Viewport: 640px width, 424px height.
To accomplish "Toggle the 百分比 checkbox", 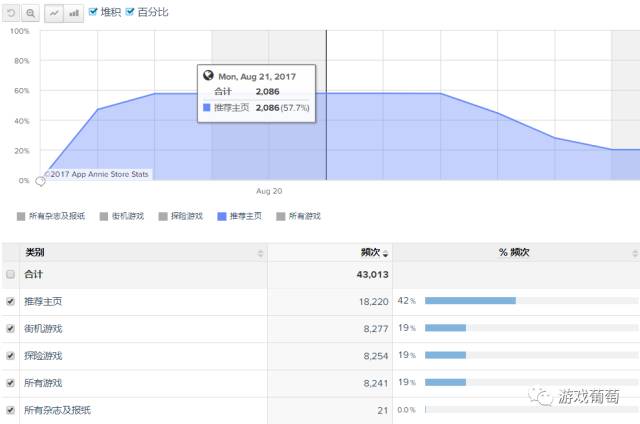I will 130,12.
